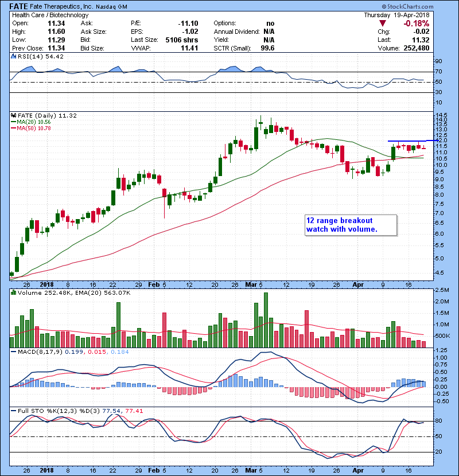Click the Nasdaq GM exchange label
Viewport: 459px width, 476px height.
coord(111,7)
